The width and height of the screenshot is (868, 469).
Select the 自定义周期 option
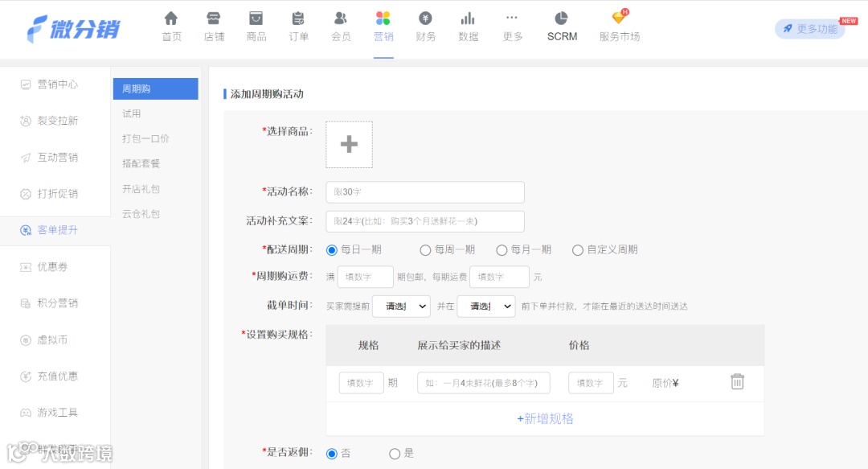(577, 250)
